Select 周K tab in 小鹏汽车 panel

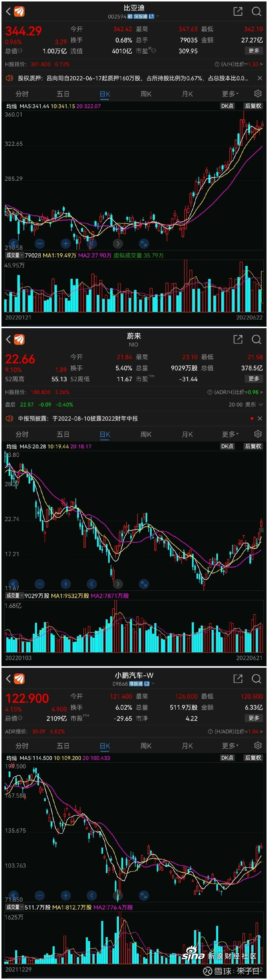[146, 746]
